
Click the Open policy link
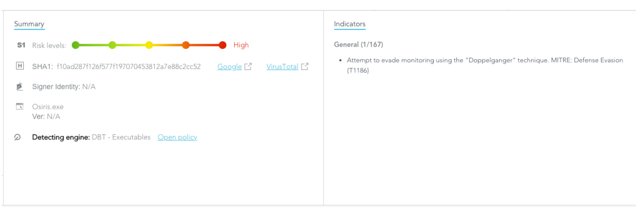click(x=177, y=137)
